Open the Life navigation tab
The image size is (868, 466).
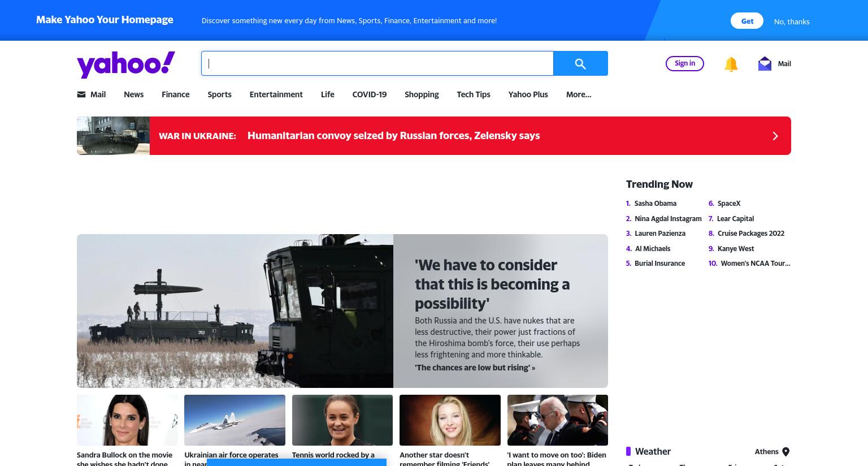(327, 94)
